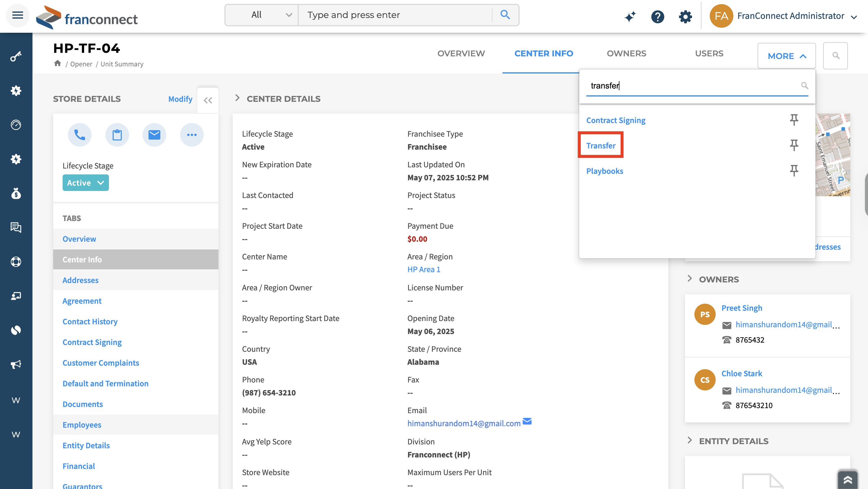Switch to the Owners tab

(x=626, y=53)
